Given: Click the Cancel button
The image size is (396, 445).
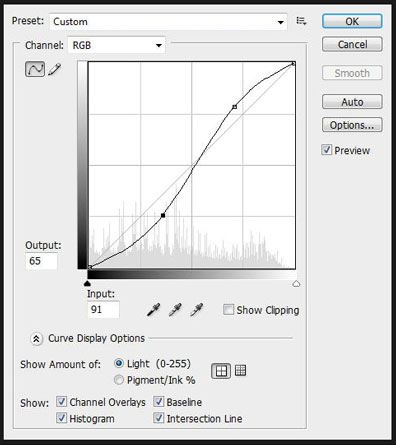Looking at the screenshot, I should [352, 44].
